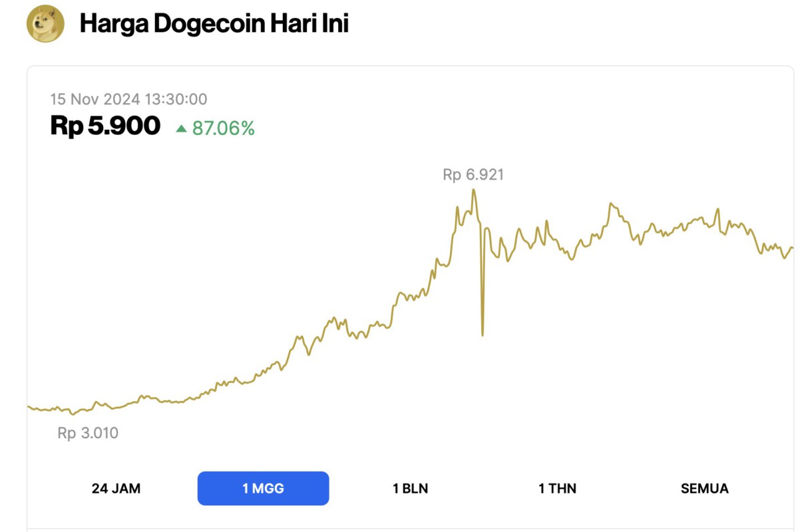810x532 pixels.
Task: Click the Rp 5.900 price display
Action: tap(106, 125)
